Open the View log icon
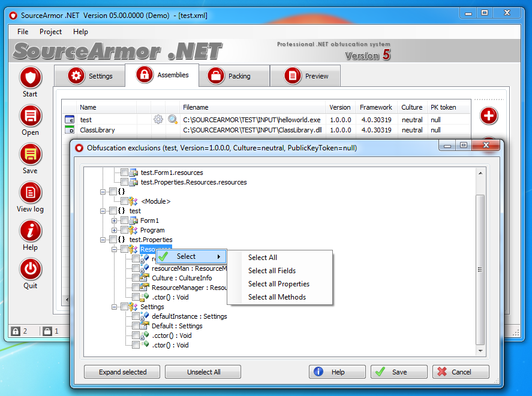 31,192
